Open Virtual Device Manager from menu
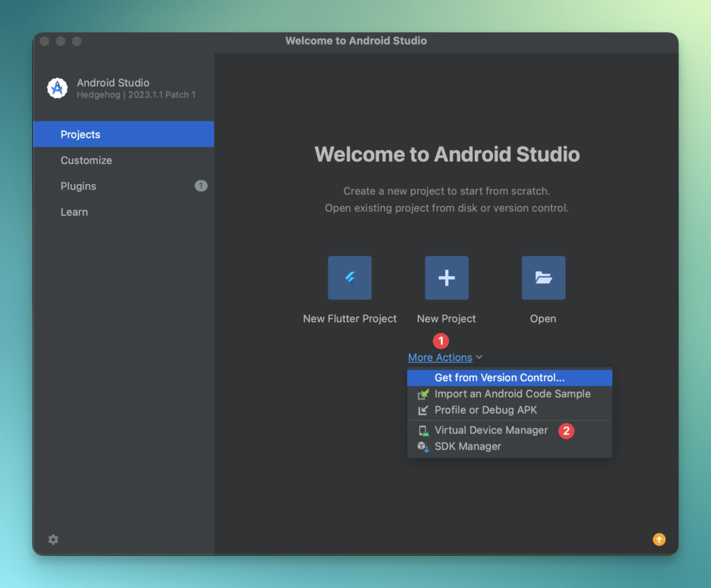The image size is (711, 588). pyautogui.click(x=510, y=430)
